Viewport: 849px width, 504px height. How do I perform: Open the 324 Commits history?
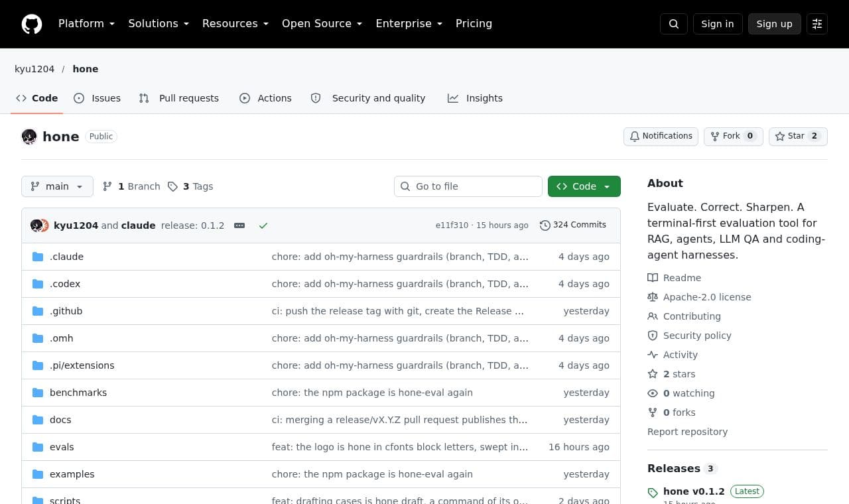[x=573, y=225]
